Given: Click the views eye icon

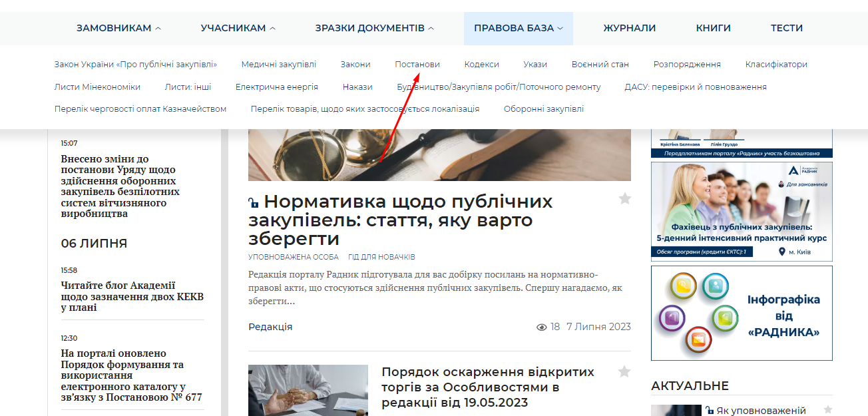Looking at the screenshot, I should 542,327.
